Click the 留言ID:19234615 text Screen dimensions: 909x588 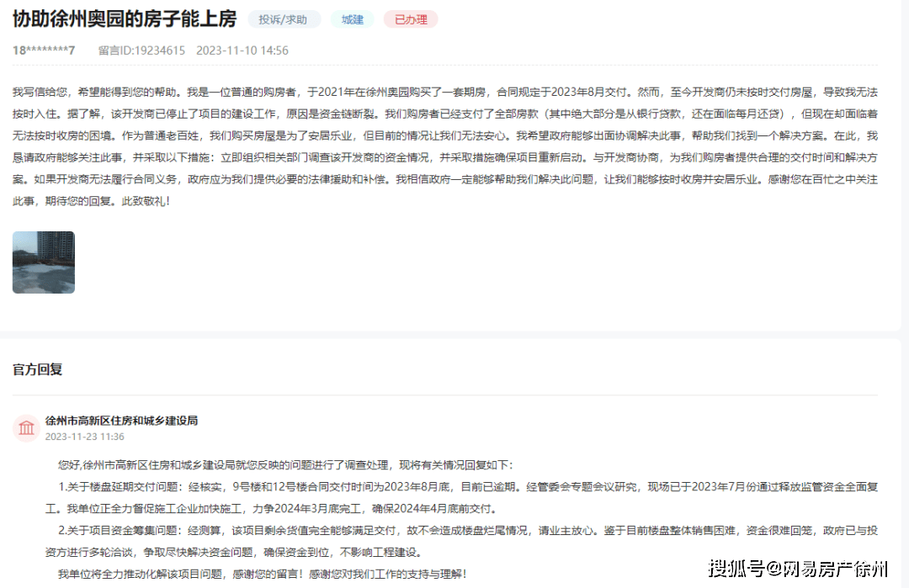(x=141, y=50)
